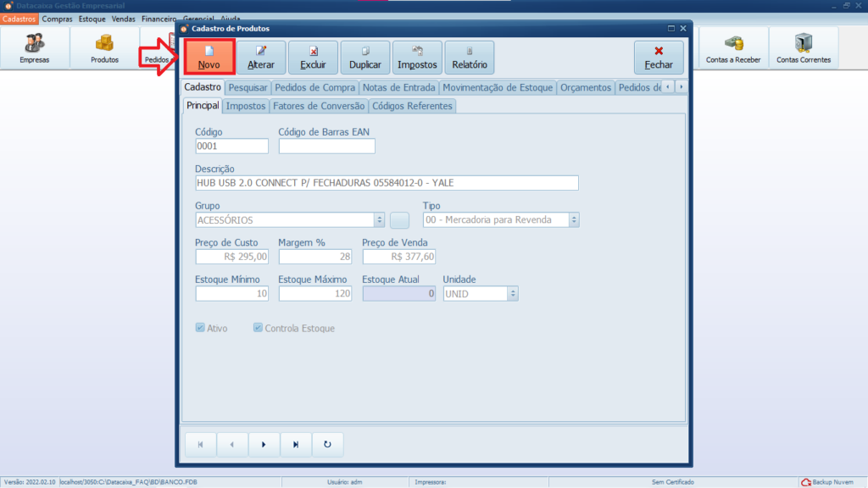Open the Estoque menu
The width and height of the screenshot is (868, 488).
(92, 19)
